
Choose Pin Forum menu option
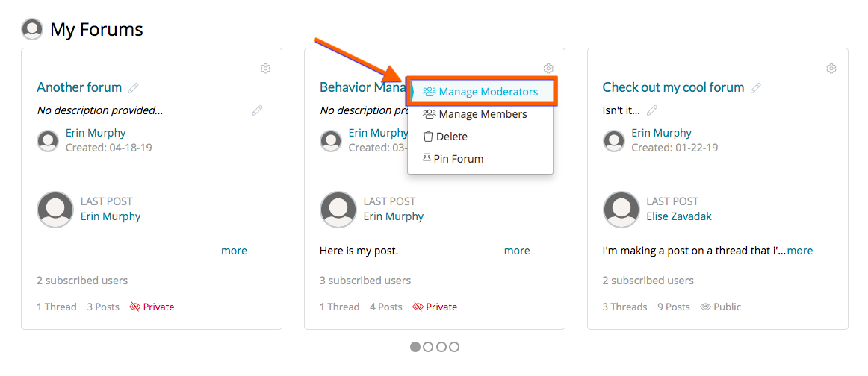tap(458, 159)
